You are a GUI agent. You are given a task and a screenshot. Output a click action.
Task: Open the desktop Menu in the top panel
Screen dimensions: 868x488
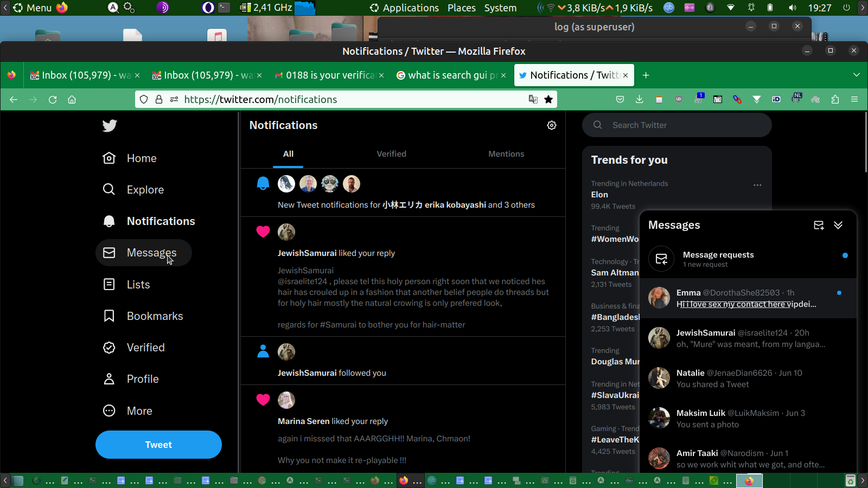(33, 8)
